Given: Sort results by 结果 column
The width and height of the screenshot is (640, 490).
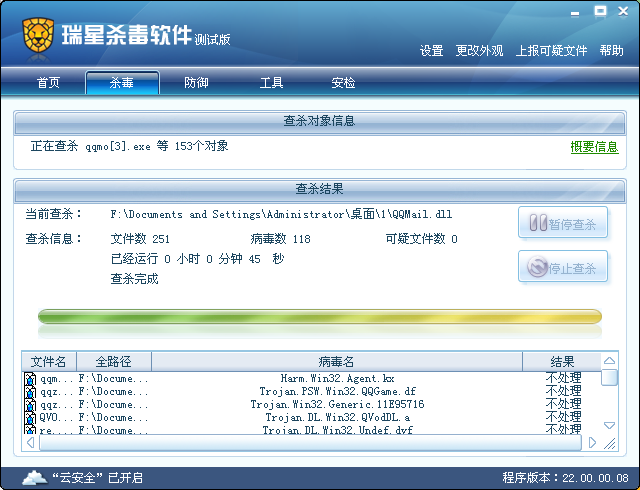Looking at the screenshot, I should pos(562,361).
